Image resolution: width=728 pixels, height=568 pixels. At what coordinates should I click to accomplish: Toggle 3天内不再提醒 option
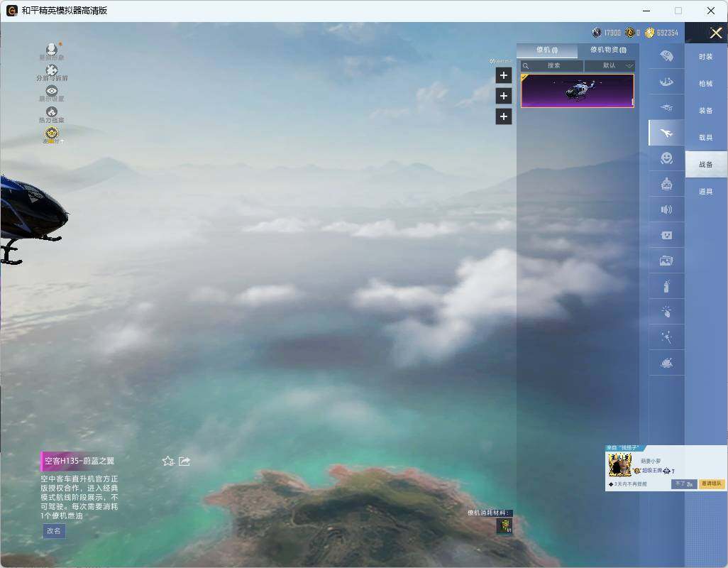coord(628,484)
